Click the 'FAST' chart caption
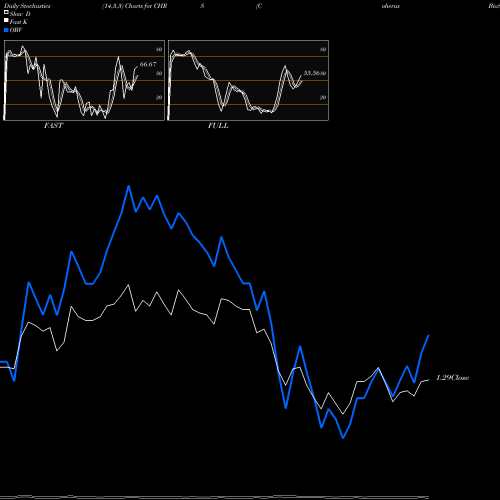Image resolution: width=500 pixels, height=500 pixels. pos(53,126)
